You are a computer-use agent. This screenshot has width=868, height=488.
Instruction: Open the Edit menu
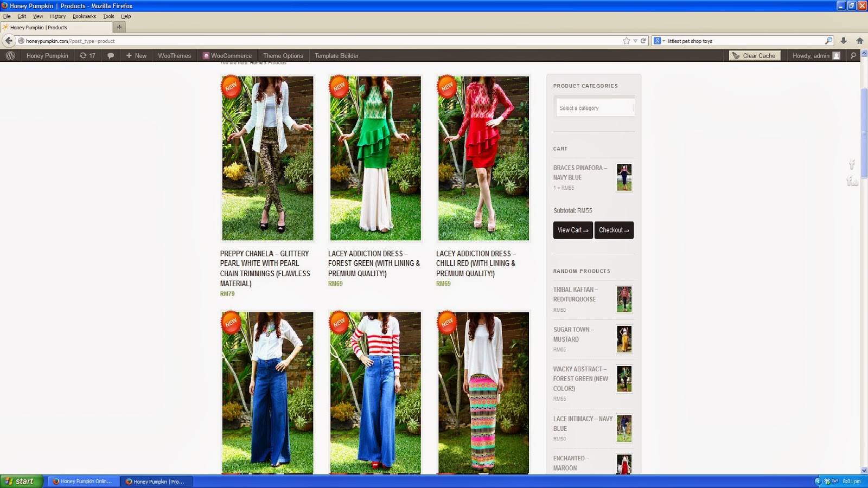click(x=22, y=16)
